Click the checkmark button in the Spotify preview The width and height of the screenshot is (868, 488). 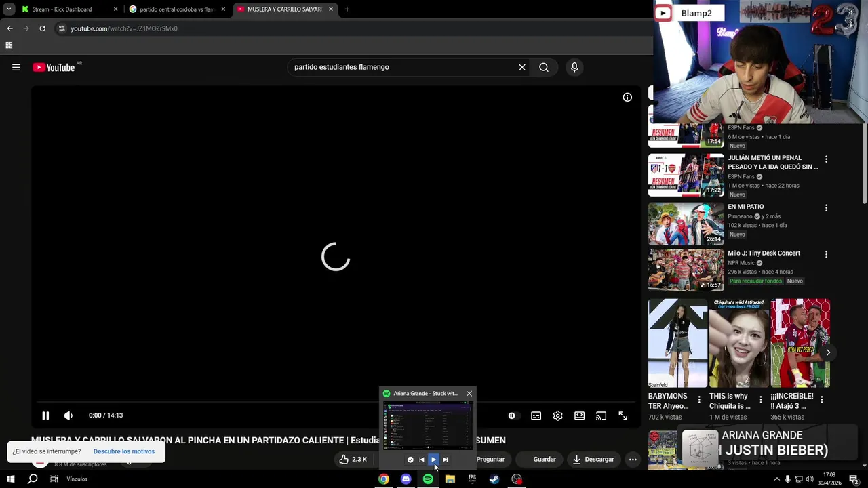[410, 460]
